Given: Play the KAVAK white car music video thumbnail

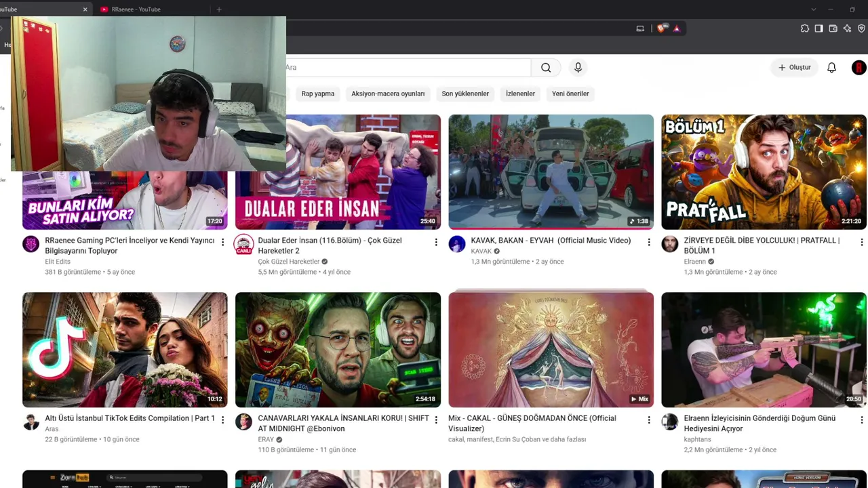Looking at the screenshot, I should pos(551,172).
